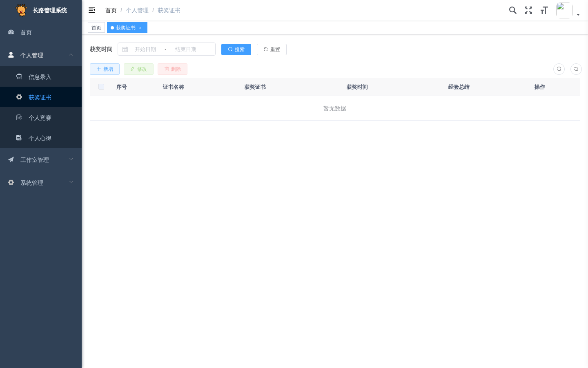
Task: Click the blue 搜索 button
Action: (x=236, y=49)
